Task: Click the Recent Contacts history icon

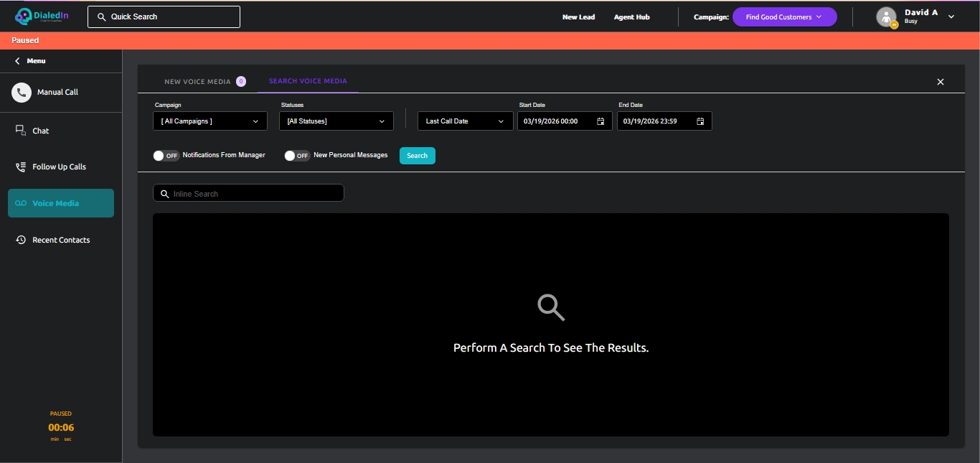Action: [x=21, y=240]
